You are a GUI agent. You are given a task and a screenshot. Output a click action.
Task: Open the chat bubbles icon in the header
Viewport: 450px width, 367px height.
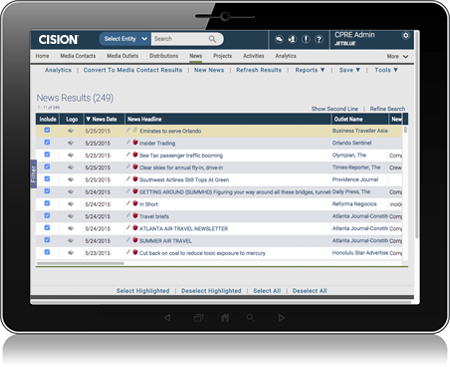(279, 39)
